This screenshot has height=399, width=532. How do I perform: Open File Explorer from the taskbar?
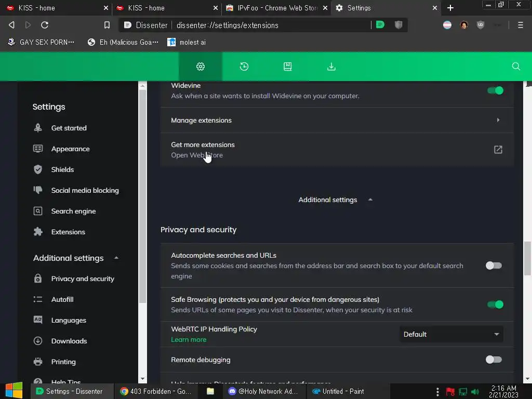point(210,391)
